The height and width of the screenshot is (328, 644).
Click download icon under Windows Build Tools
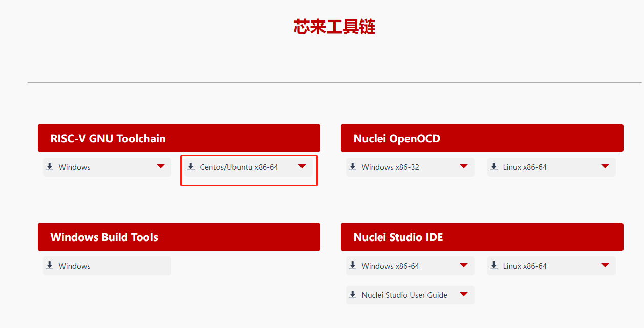tap(50, 266)
